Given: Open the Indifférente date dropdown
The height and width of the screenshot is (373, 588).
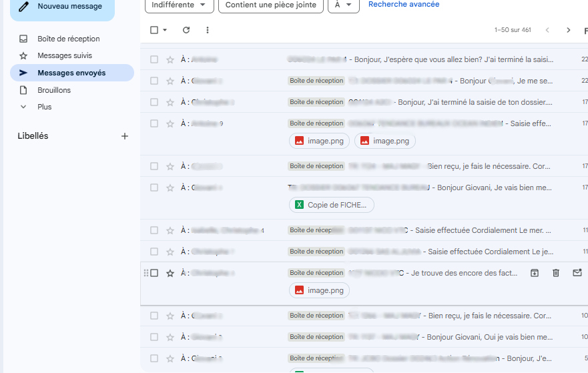Looking at the screenshot, I should click(180, 5).
